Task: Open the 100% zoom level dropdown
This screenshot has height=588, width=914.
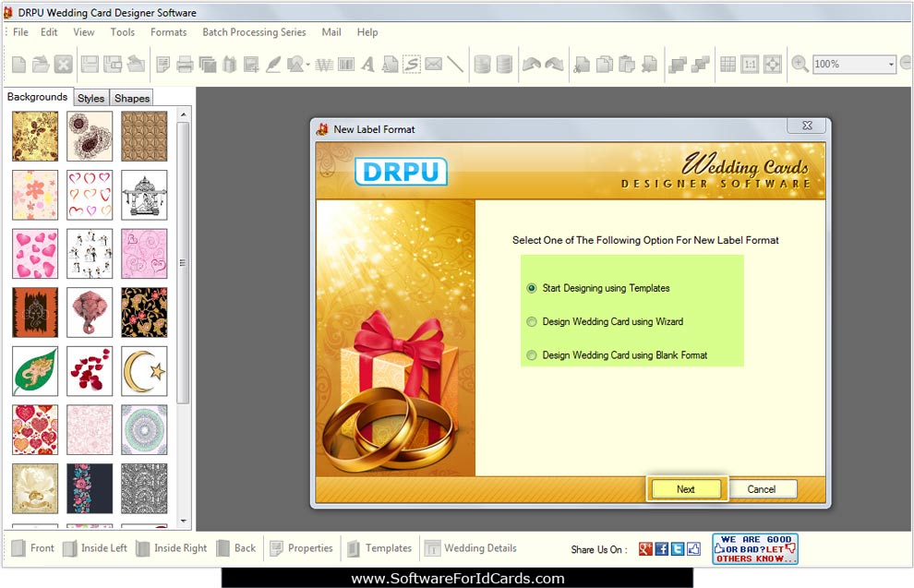Action: pyautogui.click(x=891, y=64)
